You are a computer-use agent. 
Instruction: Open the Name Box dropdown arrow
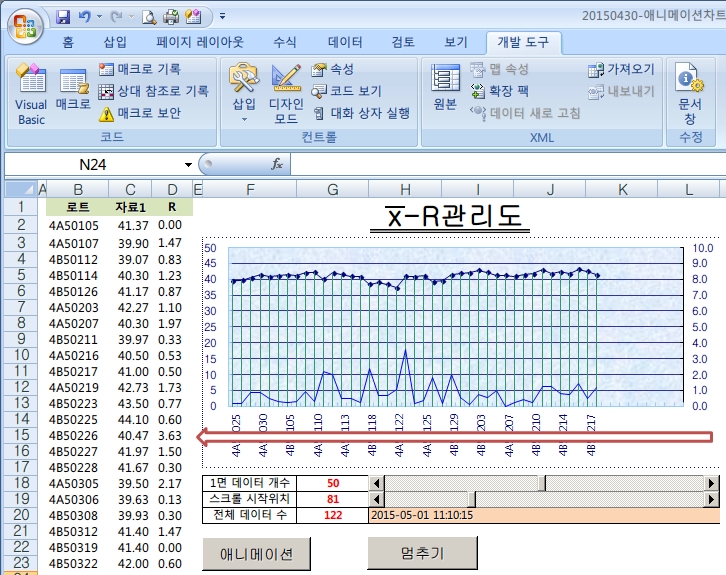coord(188,165)
